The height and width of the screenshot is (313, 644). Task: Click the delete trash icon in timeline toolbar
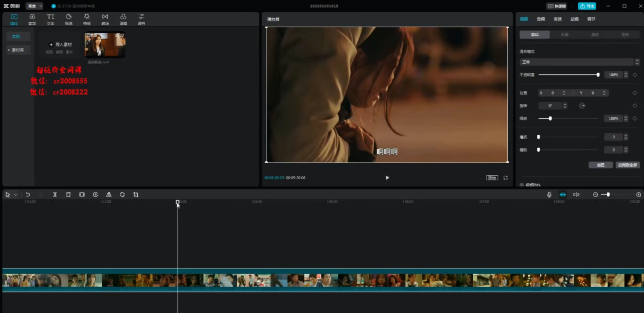tap(68, 195)
